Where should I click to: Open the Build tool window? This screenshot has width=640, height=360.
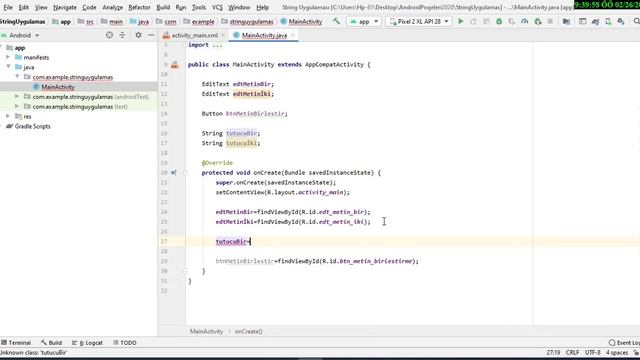[x=51, y=343]
